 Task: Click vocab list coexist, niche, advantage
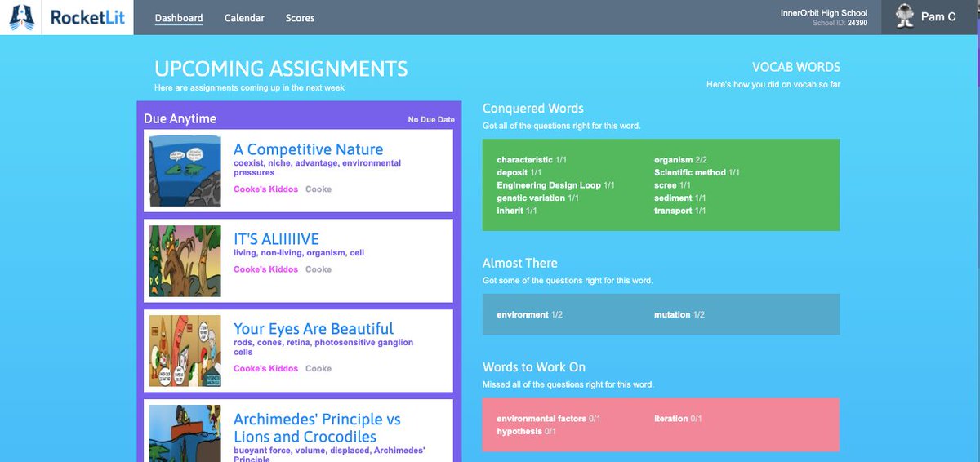(x=317, y=168)
